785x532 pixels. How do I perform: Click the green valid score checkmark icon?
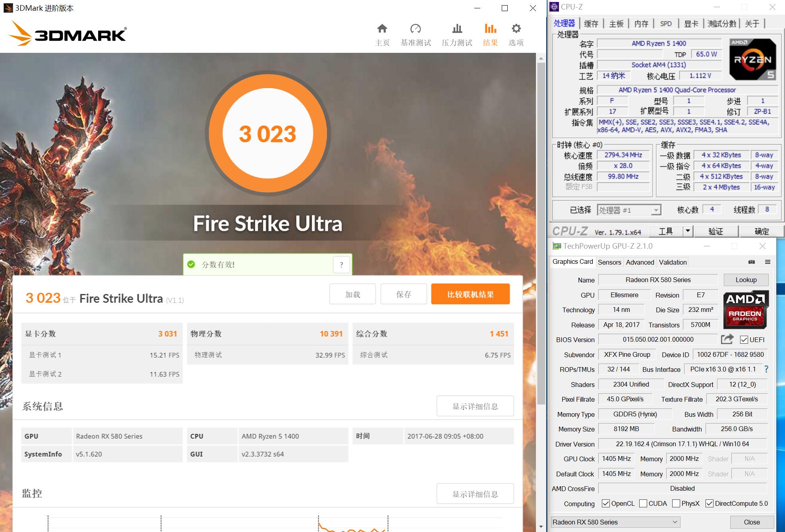click(x=191, y=265)
